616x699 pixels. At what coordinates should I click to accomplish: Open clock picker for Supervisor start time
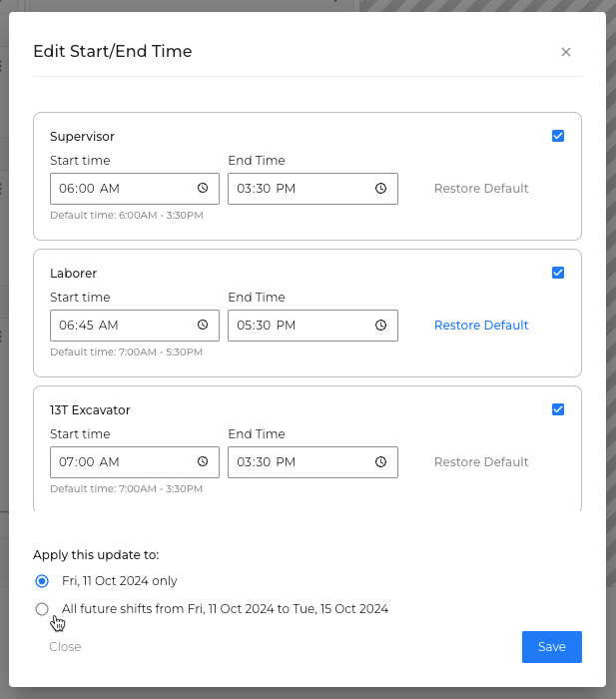pyautogui.click(x=203, y=188)
